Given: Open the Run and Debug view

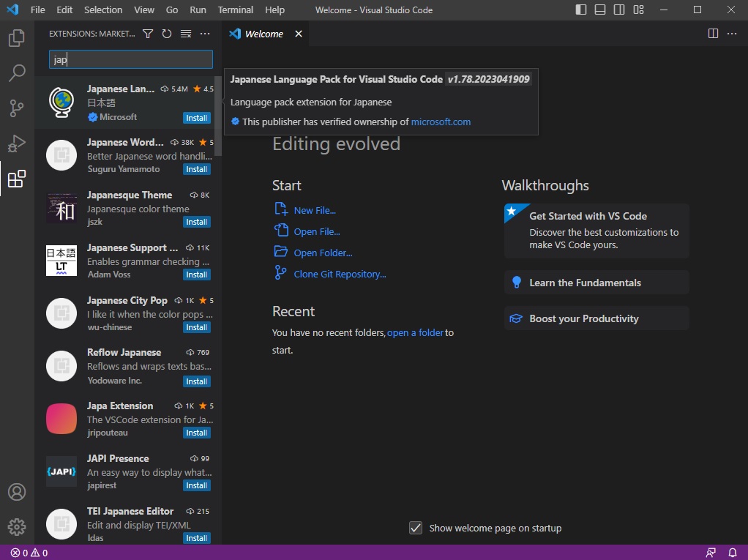Looking at the screenshot, I should [x=17, y=143].
